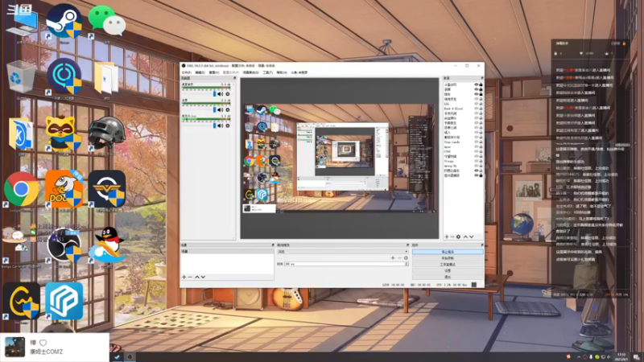Viewport: 644px width, 362px height.
Task: Select the scene entry in Scenes list
Action: [227, 251]
